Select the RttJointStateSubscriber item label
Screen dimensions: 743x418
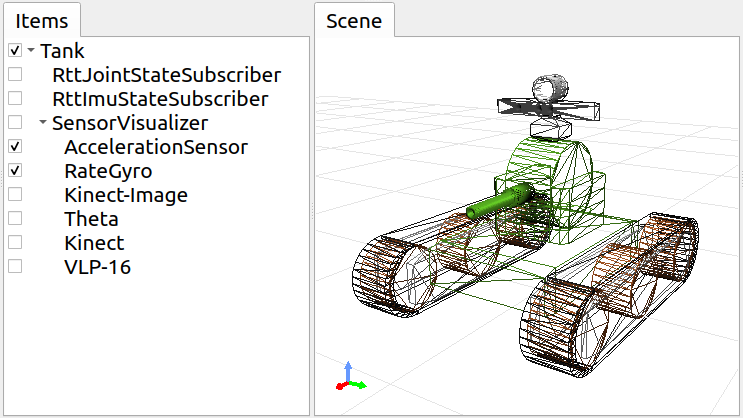click(x=166, y=75)
